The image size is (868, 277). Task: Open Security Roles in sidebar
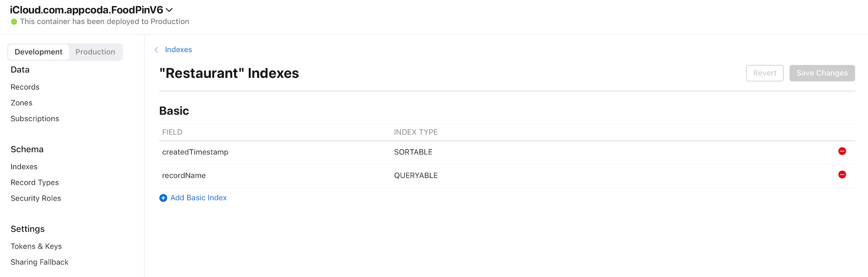click(x=36, y=198)
